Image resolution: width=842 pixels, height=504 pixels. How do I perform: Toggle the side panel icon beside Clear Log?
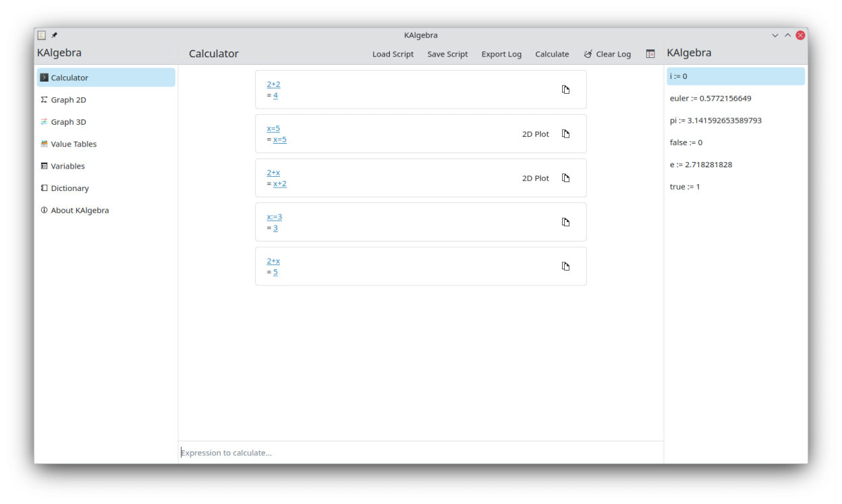pos(650,54)
